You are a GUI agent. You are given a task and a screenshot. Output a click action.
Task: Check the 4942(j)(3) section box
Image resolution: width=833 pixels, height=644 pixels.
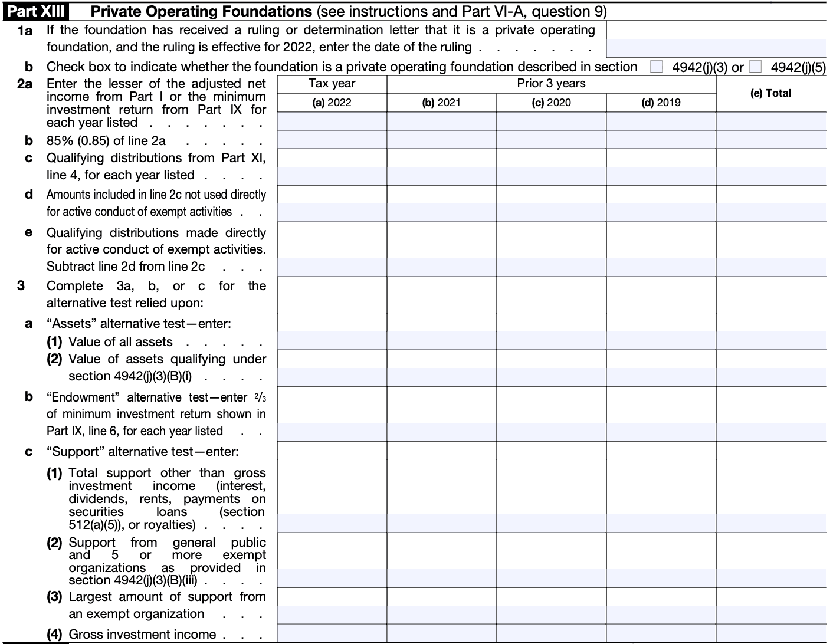(x=656, y=67)
